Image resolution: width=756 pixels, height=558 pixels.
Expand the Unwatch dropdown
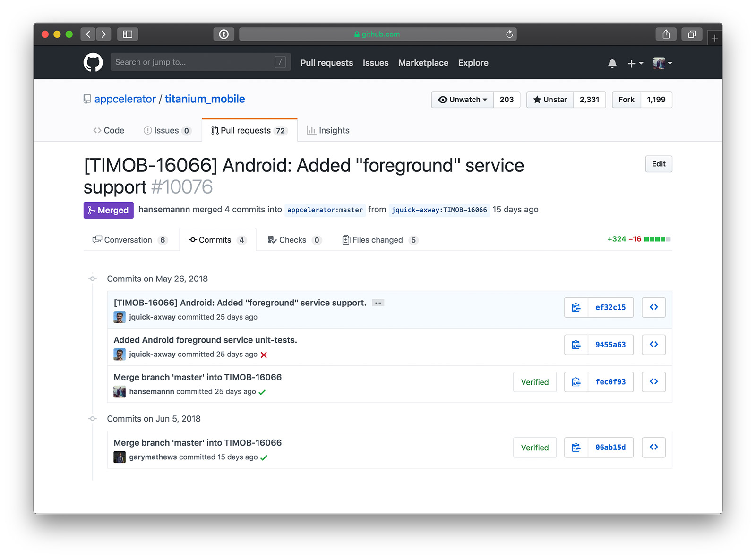tap(463, 100)
